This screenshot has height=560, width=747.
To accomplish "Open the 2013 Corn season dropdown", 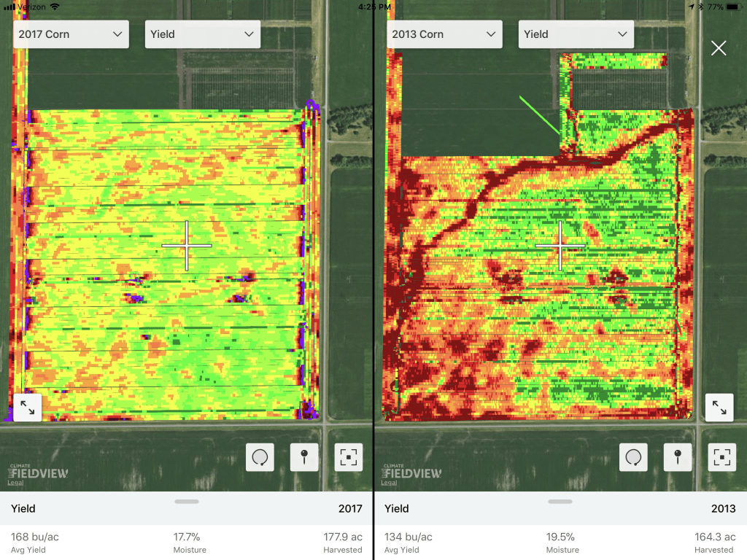I will click(x=444, y=34).
